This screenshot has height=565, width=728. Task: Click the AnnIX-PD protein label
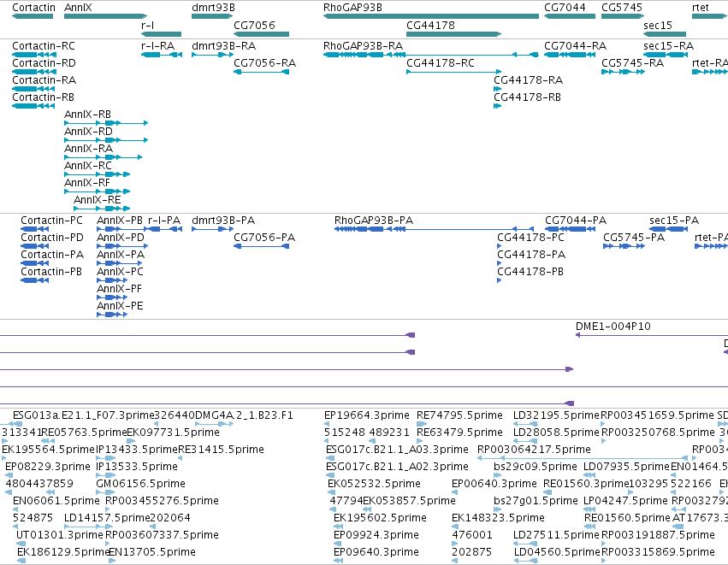click(x=121, y=238)
